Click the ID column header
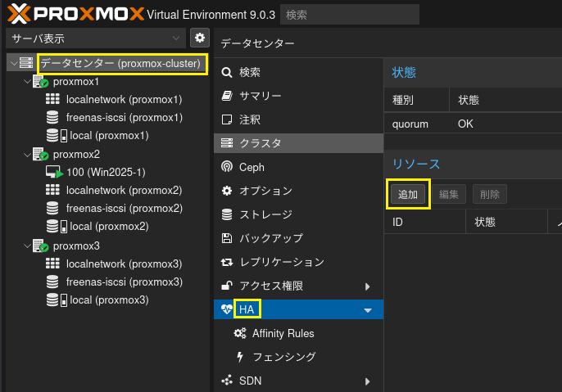The width and height of the screenshot is (562, 392). click(x=424, y=222)
